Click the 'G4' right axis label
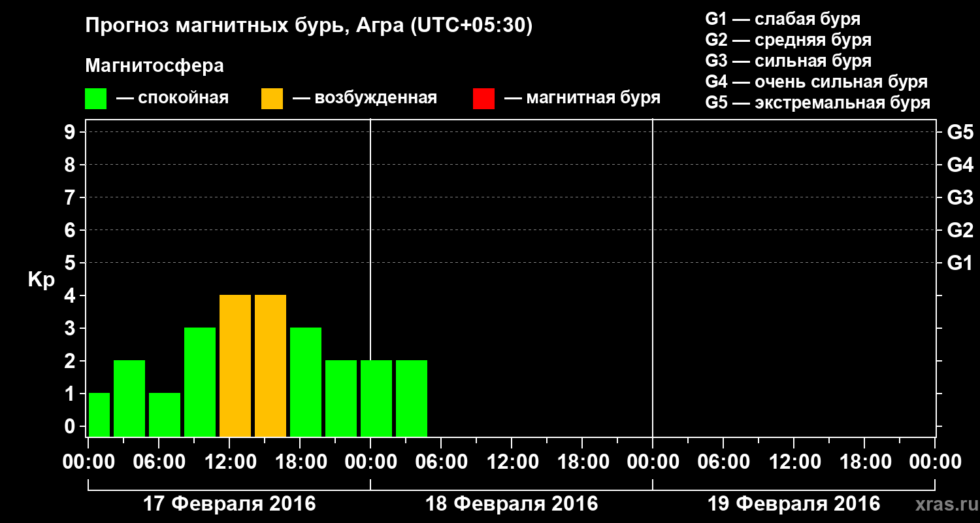 960,165
